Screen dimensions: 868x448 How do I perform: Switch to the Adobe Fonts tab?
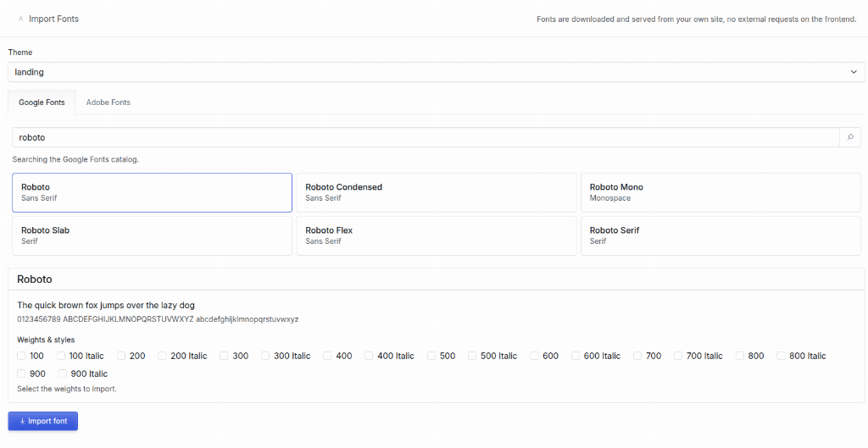pyautogui.click(x=108, y=102)
